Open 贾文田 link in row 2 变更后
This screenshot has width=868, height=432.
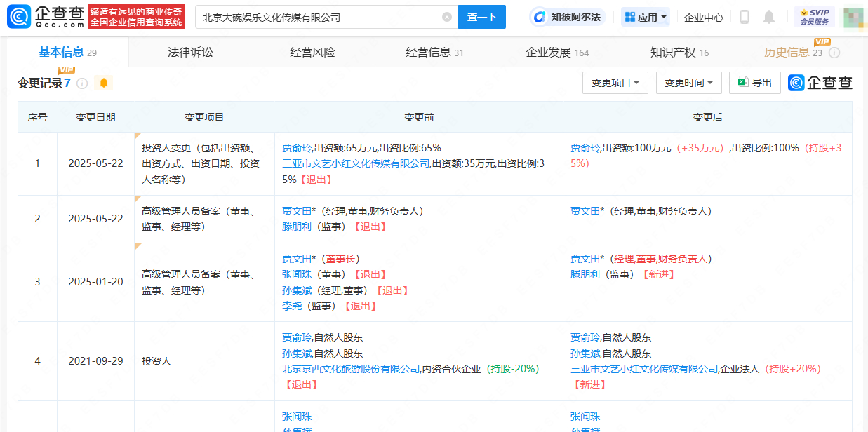585,211
